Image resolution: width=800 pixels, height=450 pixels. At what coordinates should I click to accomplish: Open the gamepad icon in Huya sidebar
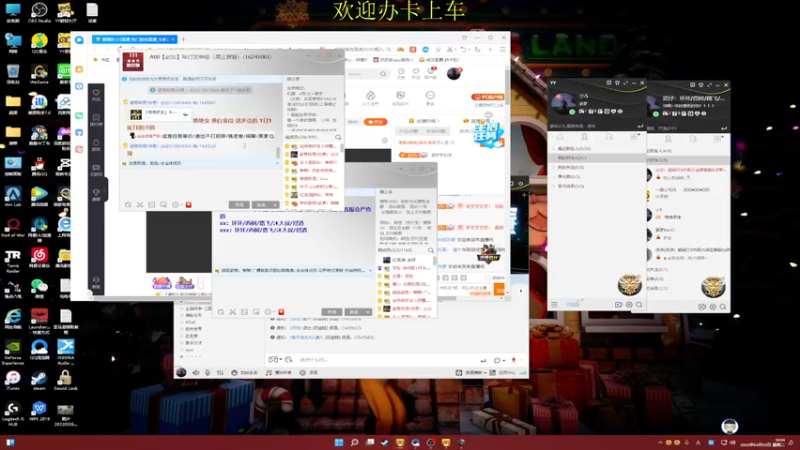point(96,169)
